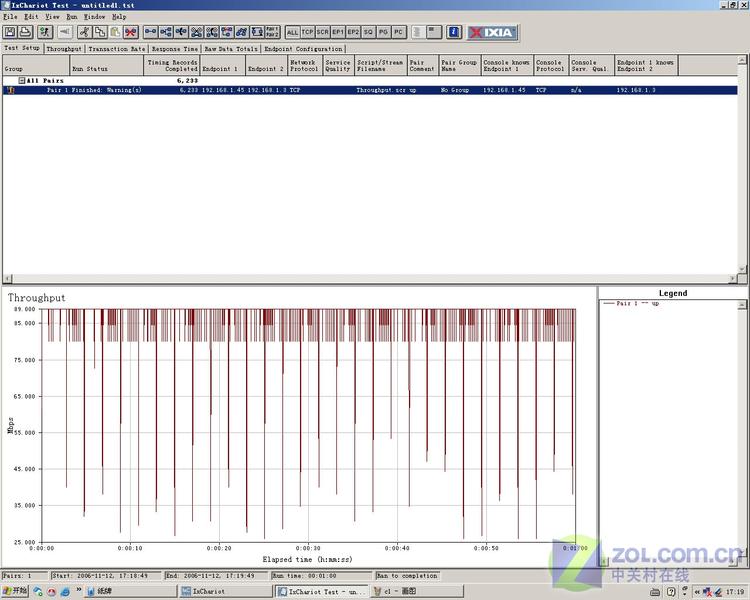Click the Pair Comment column header
Viewport: 750px width, 600px height.
[423, 66]
